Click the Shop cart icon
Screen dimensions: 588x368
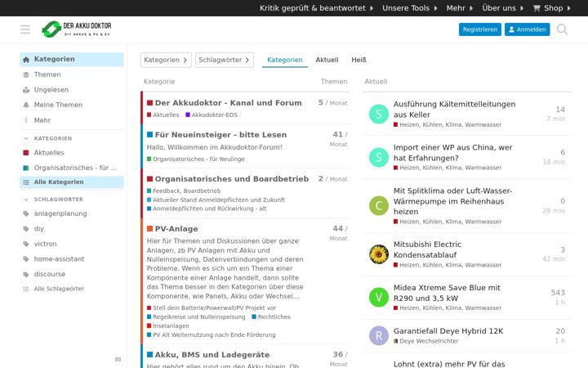pyautogui.click(x=537, y=8)
